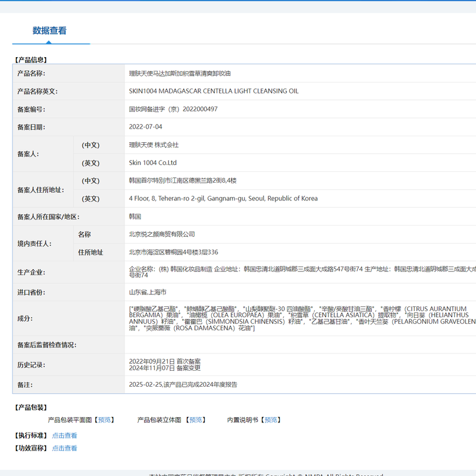This screenshot has width=476, height=476.
Task: Click 北京悦之颜商贸有限公司 responsible party name
Action: (162, 234)
